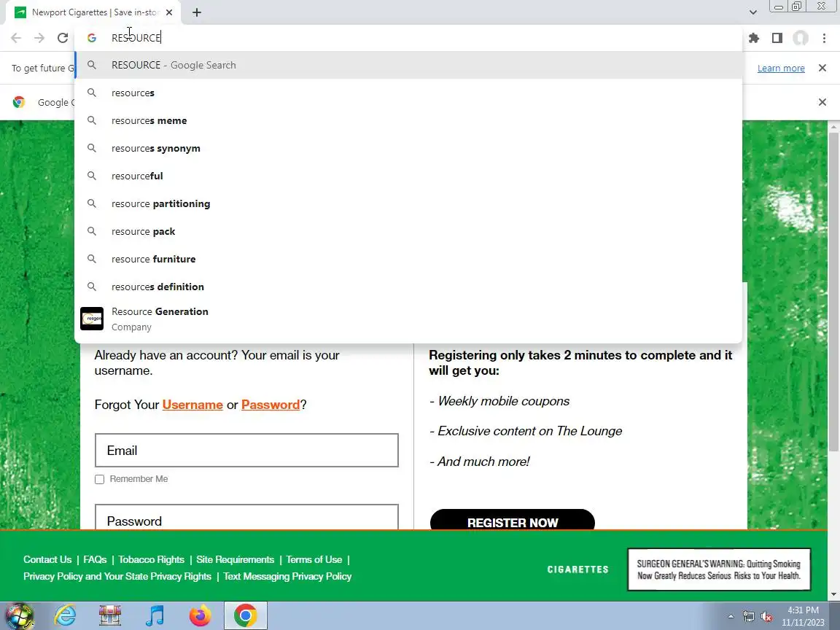Toggle the Chrome side panel icon

point(777,38)
